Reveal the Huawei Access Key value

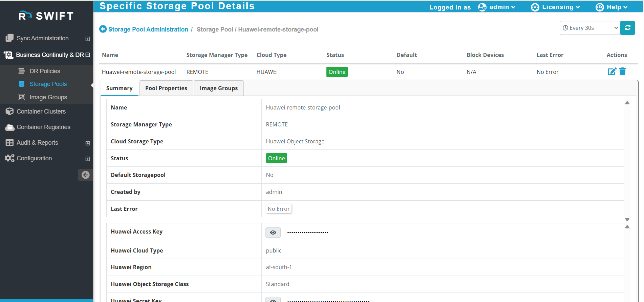coord(273,233)
